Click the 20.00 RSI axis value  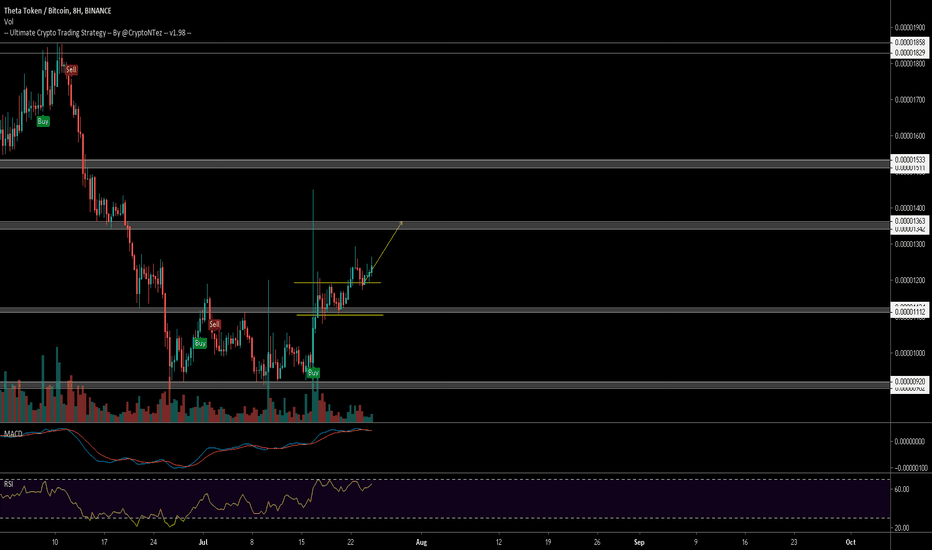pyautogui.click(x=902, y=528)
